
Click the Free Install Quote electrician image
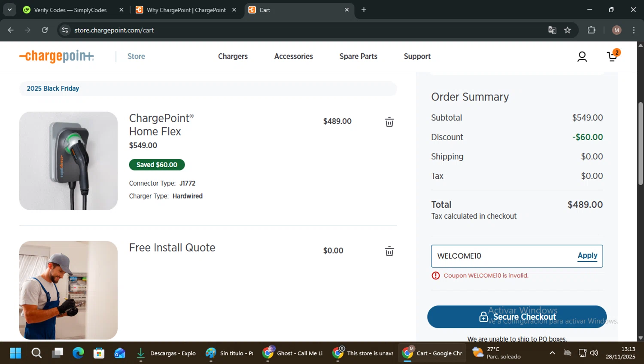pyautogui.click(x=68, y=290)
